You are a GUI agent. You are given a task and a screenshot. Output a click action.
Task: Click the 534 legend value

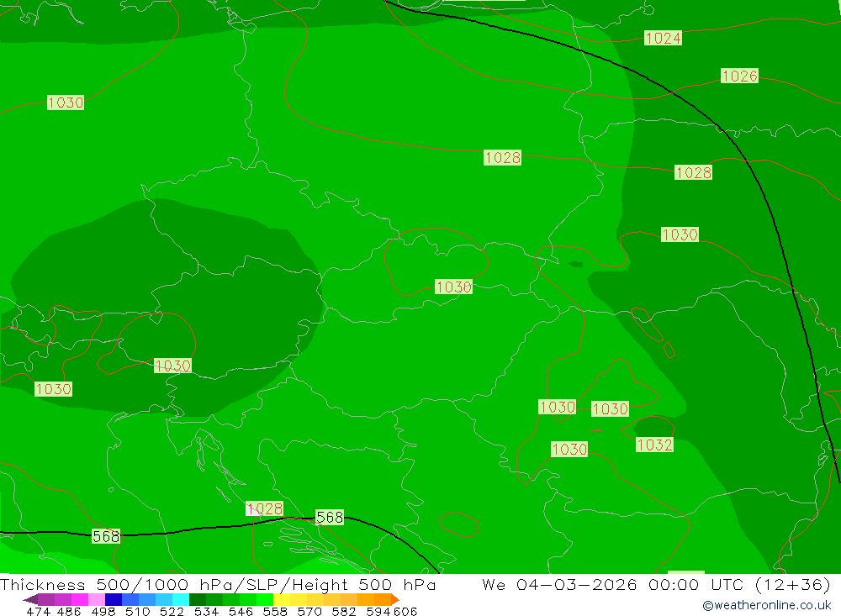207,612
